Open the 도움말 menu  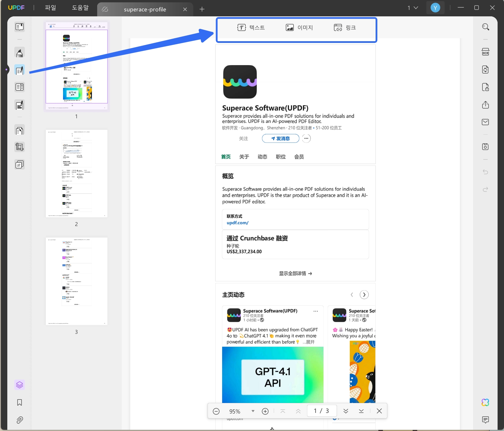(x=80, y=8)
